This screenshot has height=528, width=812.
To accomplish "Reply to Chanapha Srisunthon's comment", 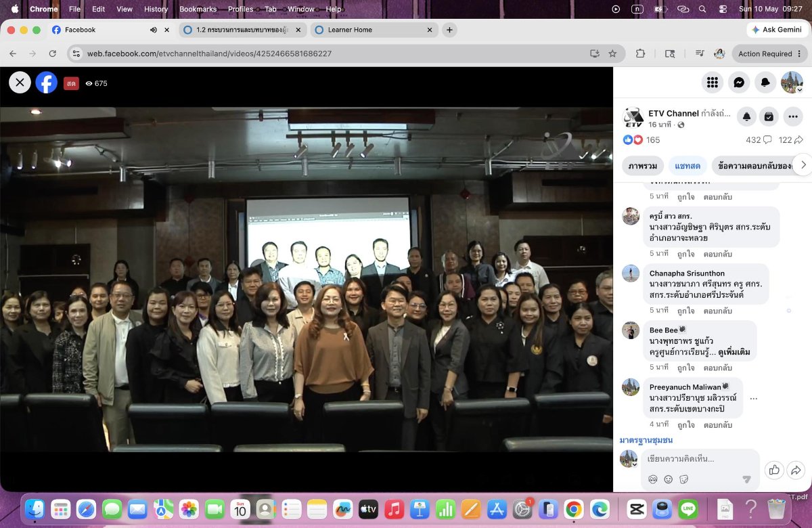I will pyautogui.click(x=718, y=311).
